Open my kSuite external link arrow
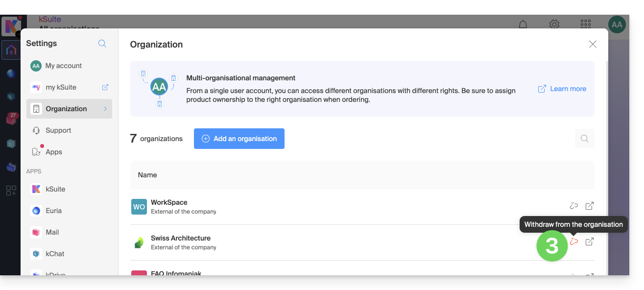 (x=105, y=87)
